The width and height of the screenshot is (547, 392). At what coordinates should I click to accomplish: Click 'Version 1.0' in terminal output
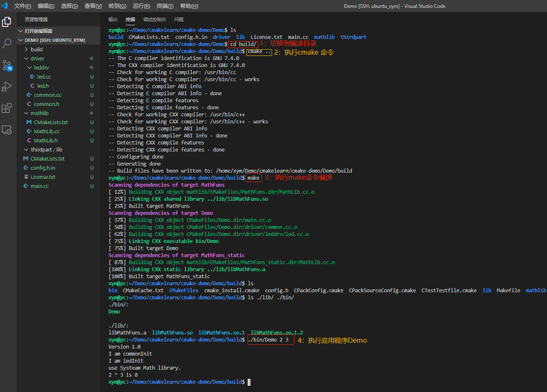(x=124, y=347)
